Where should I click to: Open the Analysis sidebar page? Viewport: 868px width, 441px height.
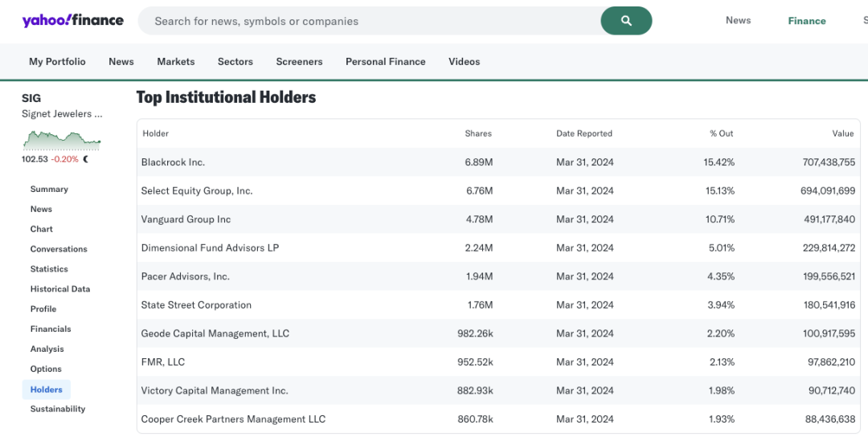[x=47, y=349]
